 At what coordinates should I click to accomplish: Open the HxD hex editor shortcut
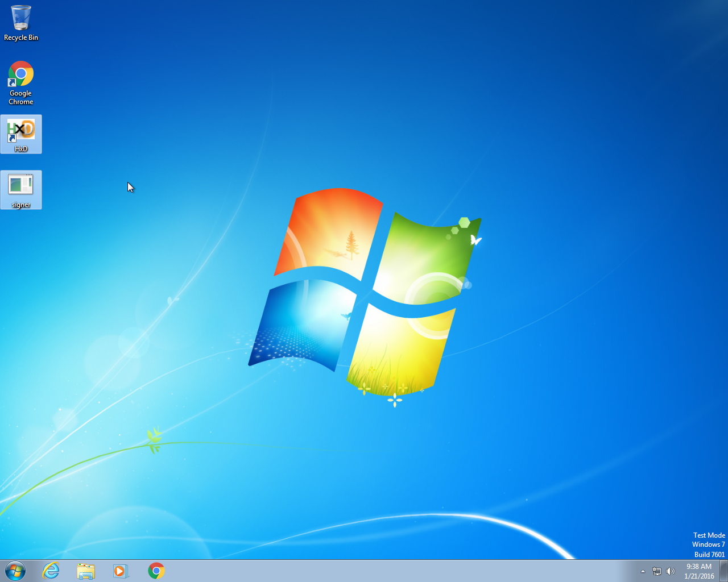pos(21,130)
